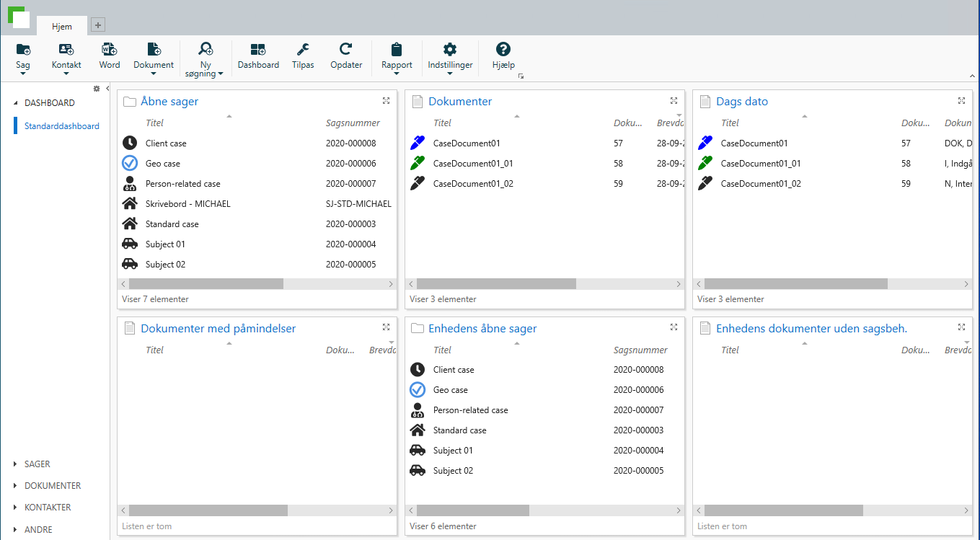Viewport: 980px width, 540px height.
Task: Collapse the navigation pane with arrow
Action: click(107, 89)
